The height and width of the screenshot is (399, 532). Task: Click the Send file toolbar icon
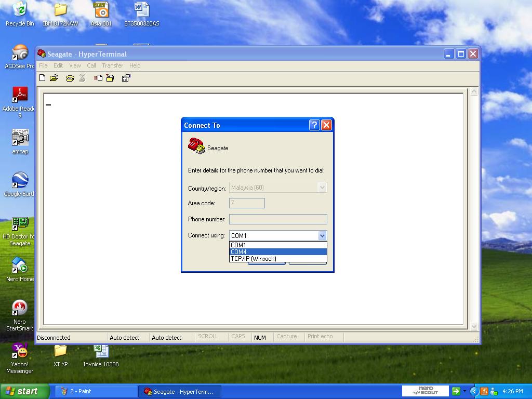(98, 78)
